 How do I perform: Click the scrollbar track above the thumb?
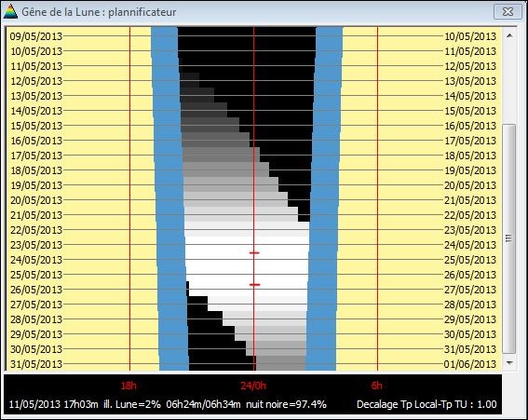coord(509,83)
